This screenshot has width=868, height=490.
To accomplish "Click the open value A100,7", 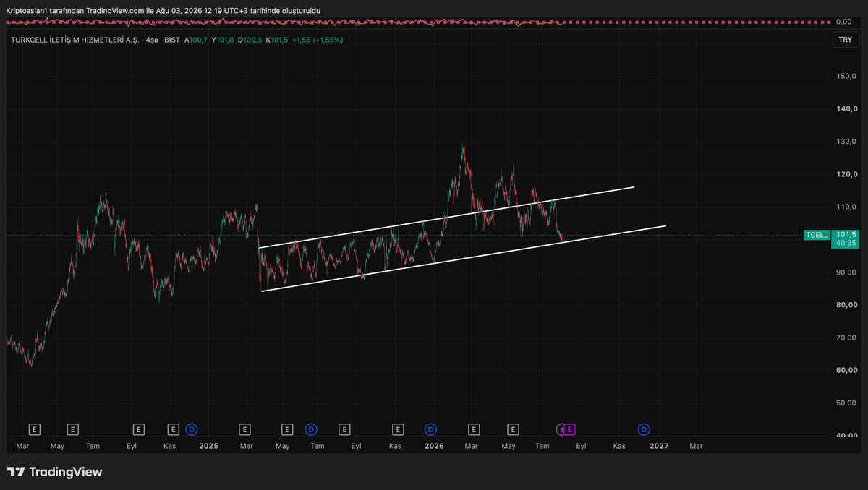I will [195, 40].
